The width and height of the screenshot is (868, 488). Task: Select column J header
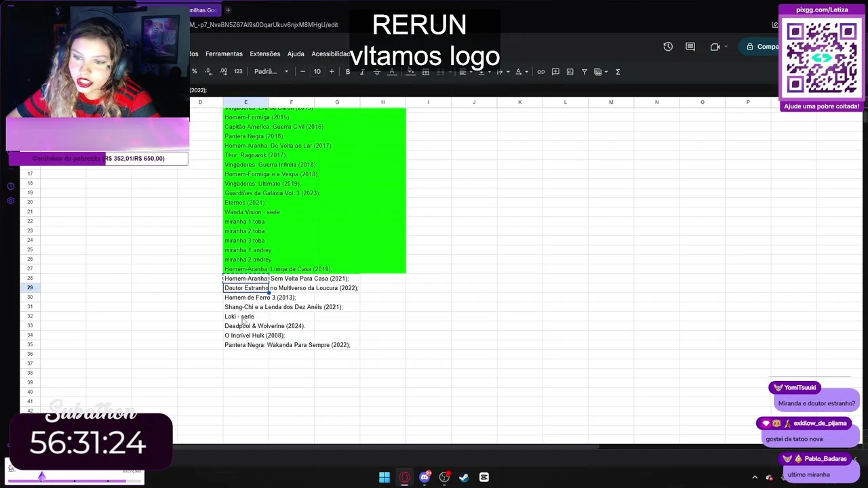[474, 102]
